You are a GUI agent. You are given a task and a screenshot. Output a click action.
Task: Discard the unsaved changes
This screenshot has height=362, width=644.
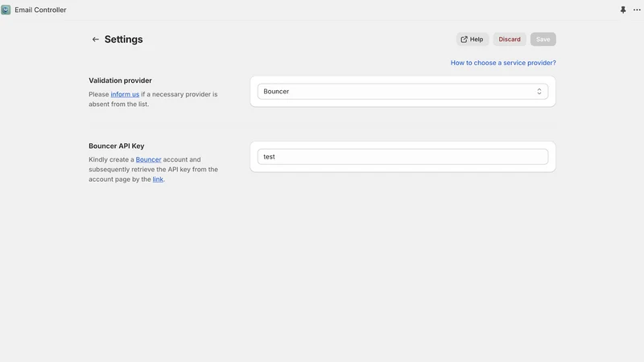[x=510, y=39]
